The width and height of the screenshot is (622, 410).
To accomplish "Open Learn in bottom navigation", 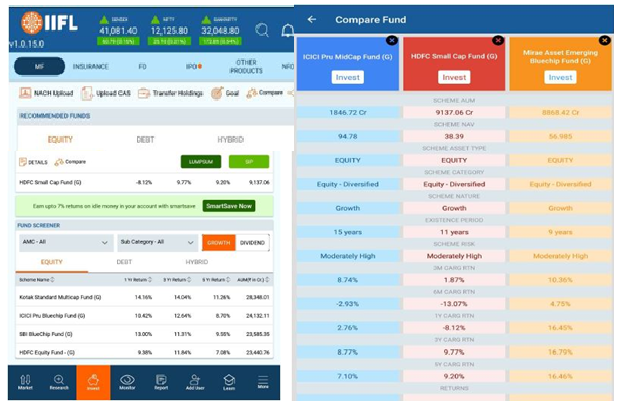I will click(x=229, y=382).
